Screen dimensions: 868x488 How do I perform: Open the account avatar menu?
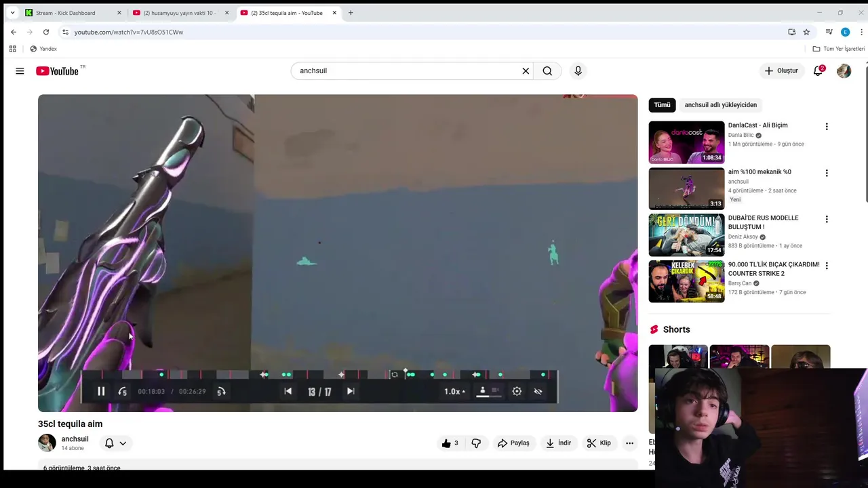point(844,70)
